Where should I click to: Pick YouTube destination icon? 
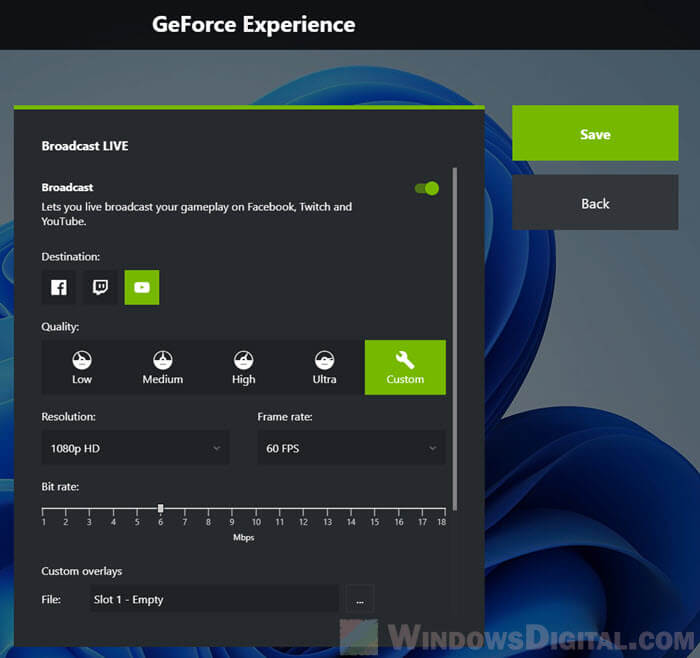click(142, 287)
